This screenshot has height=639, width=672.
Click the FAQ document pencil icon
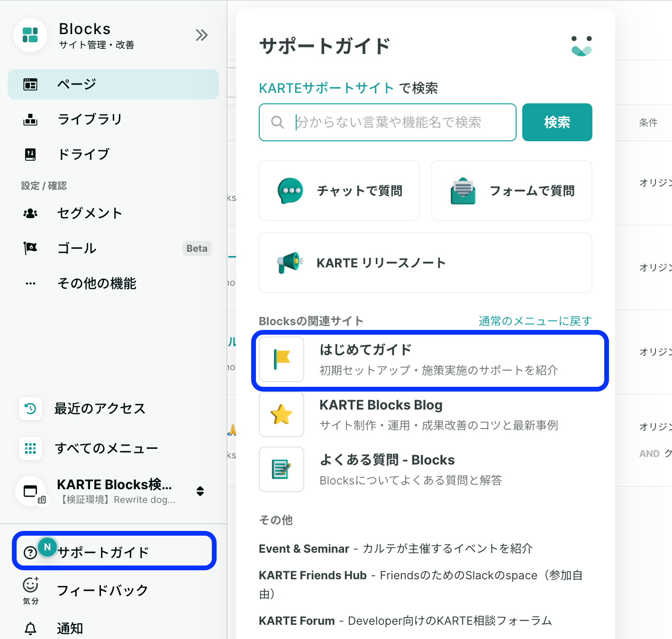click(282, 469)
